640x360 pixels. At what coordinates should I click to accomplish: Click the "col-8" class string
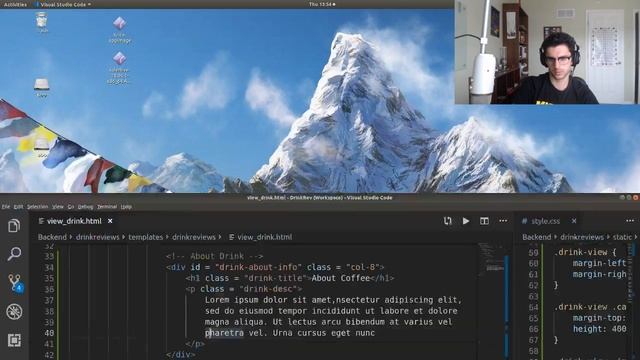(x=363, y=267)
